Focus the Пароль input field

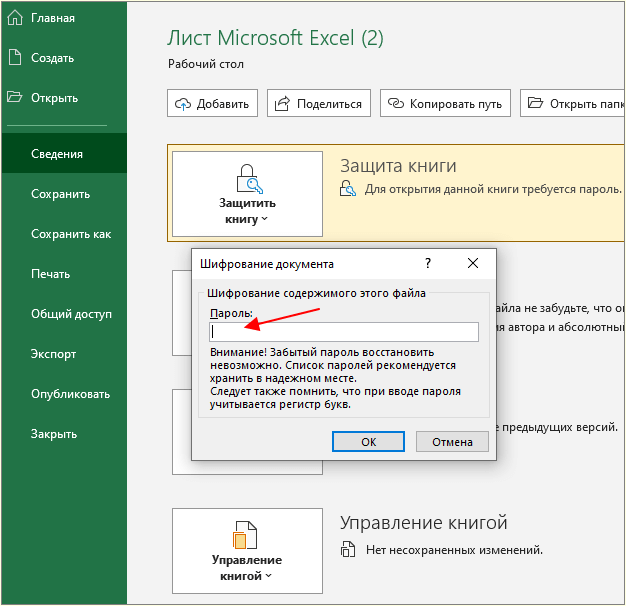[x=344, y=332]
